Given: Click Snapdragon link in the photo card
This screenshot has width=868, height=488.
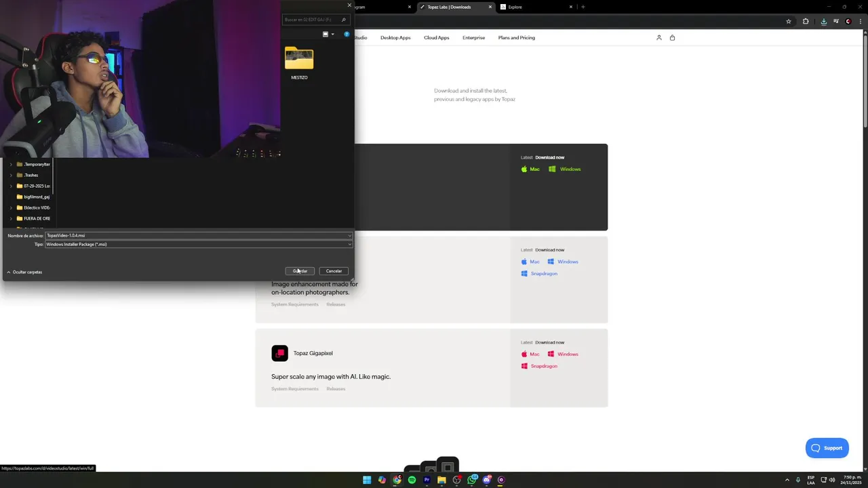Looking at the screenshot, I should [539, 273].
